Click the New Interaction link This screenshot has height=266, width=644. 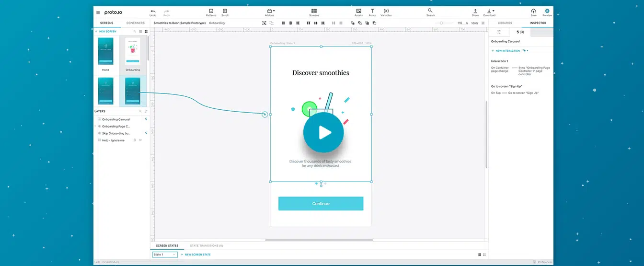506,50
